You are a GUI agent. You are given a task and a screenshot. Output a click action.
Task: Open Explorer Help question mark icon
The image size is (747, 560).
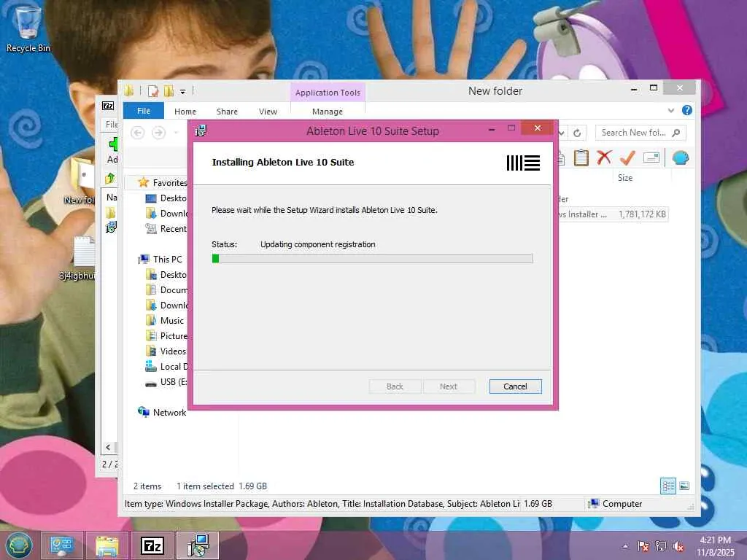686,111
